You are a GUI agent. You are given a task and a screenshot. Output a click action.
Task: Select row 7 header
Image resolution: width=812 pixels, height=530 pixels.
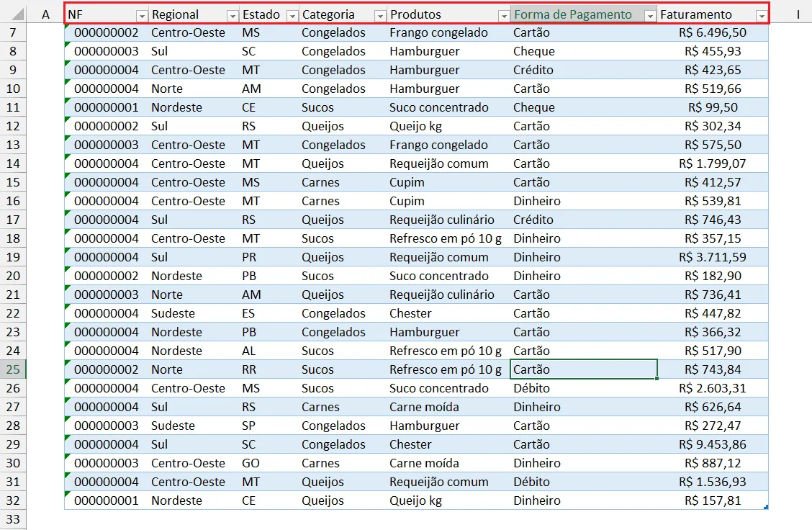click(13, 32)
